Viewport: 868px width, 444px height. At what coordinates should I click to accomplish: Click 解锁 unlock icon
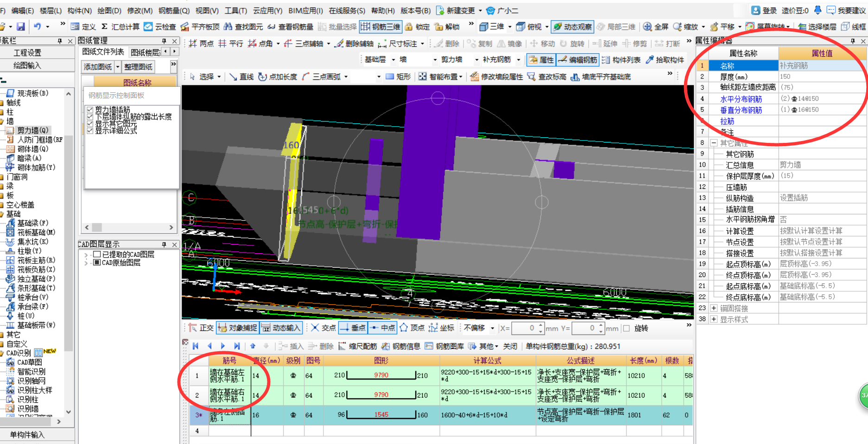[447, 26]
